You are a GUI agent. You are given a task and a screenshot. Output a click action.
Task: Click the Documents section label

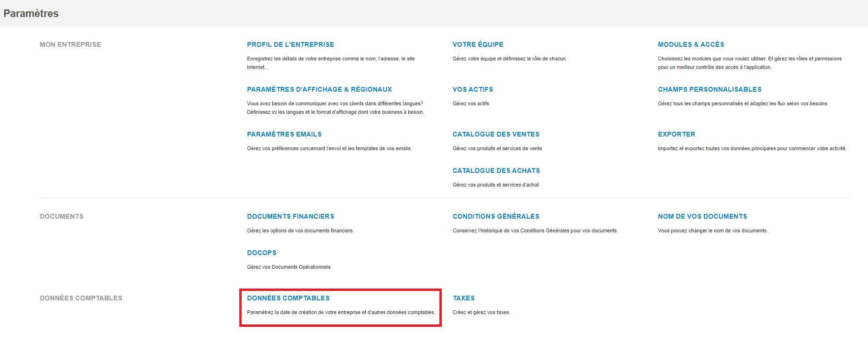click(x=61, y=216)
